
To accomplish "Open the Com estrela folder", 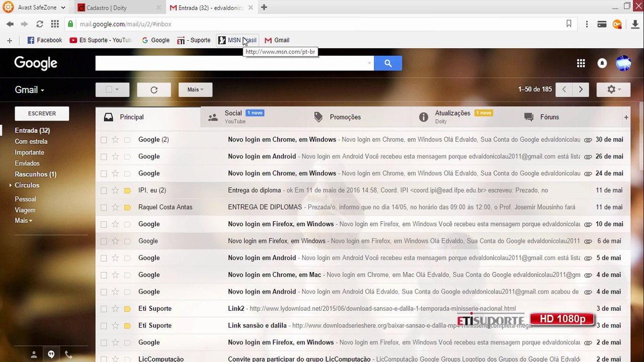I will point(31,142).
